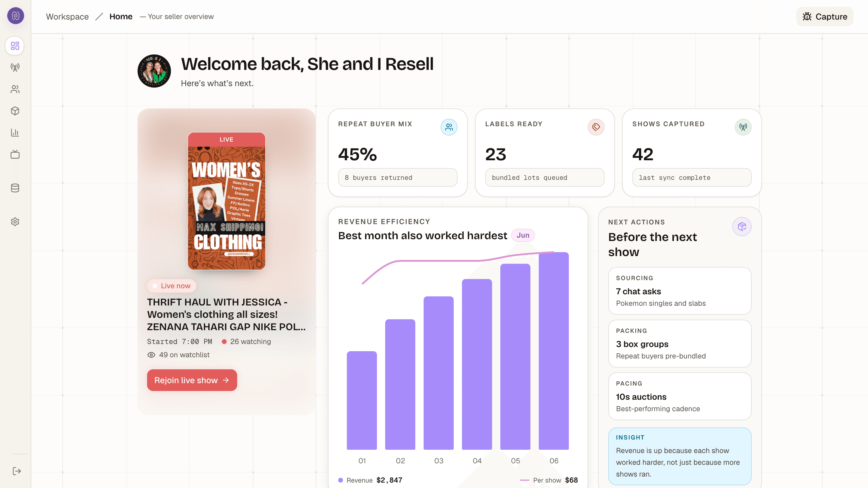Click the Repeat Buyer Mix people icon
The width and height of the screenshot is (868, 488).
[449, 127]
